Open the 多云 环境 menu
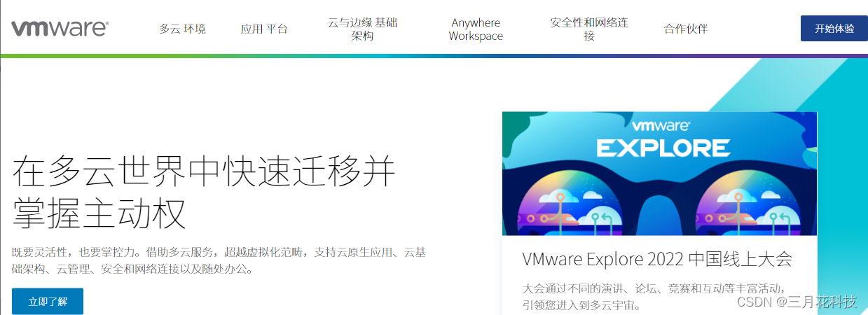 tap(182, 29)
